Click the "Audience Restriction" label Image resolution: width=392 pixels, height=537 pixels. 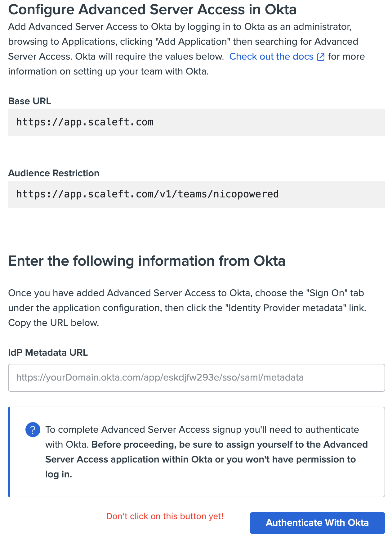pyautogui.click(x=54, y=173)
